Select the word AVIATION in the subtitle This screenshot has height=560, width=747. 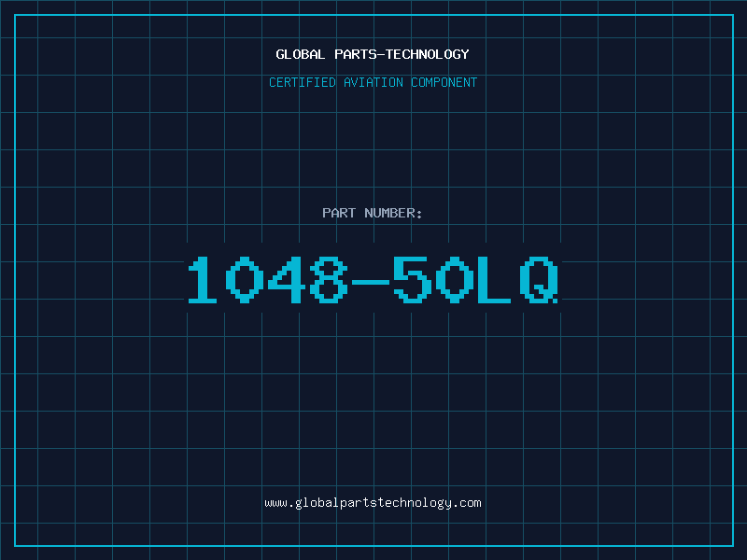point(373,82)
